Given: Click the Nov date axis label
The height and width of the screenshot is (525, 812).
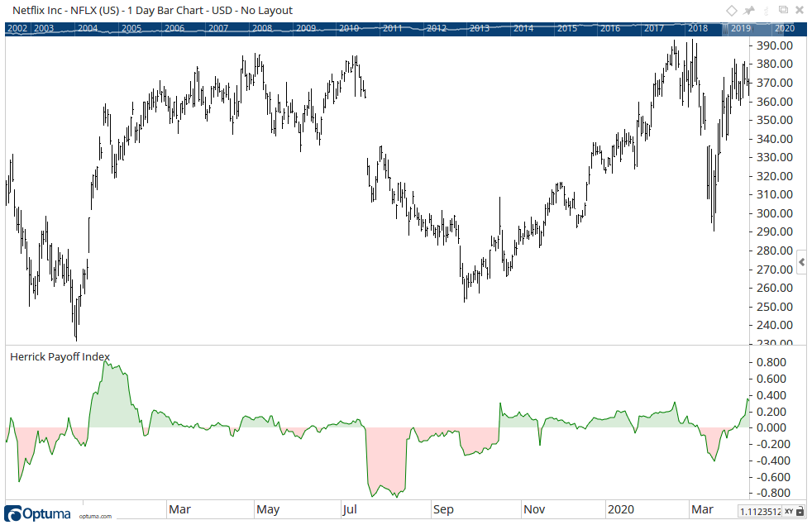Looking at the screenshot, I should click(x=534, y=509).
